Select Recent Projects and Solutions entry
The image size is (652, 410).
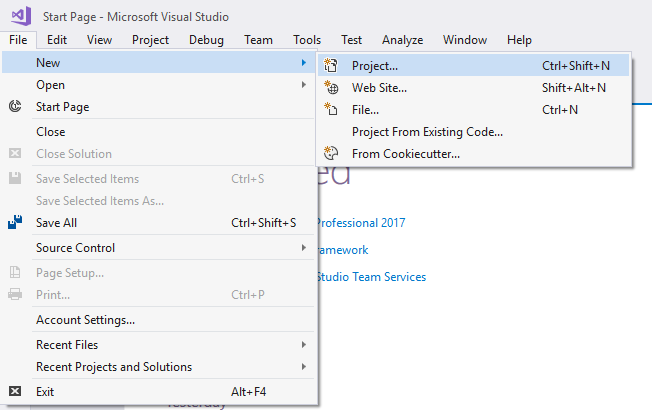(x=158, y=366)
